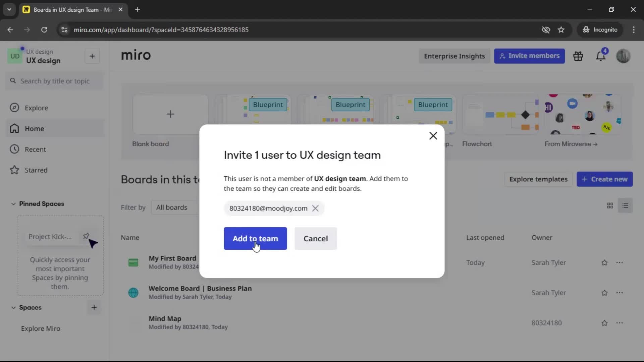Open notifications bell
The width and height of the screenshot is (644, 362).
[x=601, y=56]
